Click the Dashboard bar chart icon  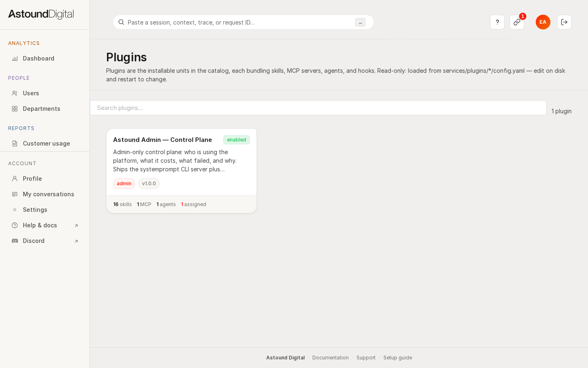pyautogui.click(x=15, y=58)
